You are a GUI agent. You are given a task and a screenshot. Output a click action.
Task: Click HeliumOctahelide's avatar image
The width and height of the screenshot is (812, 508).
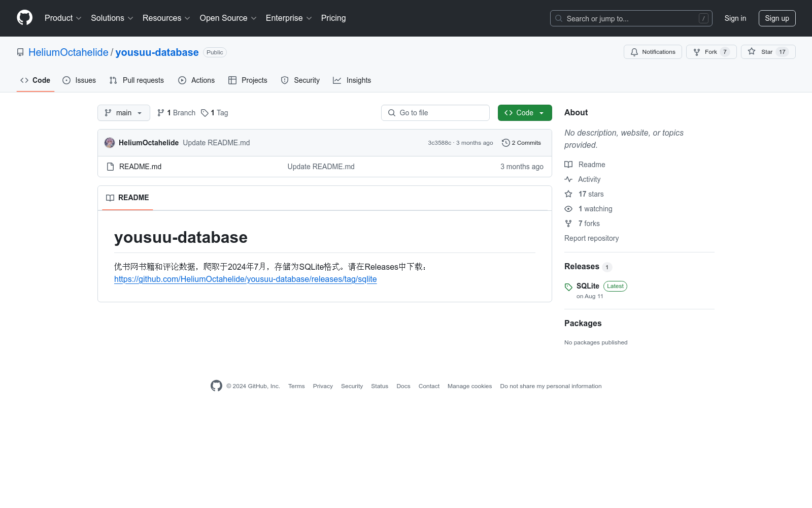coord(110,143)
